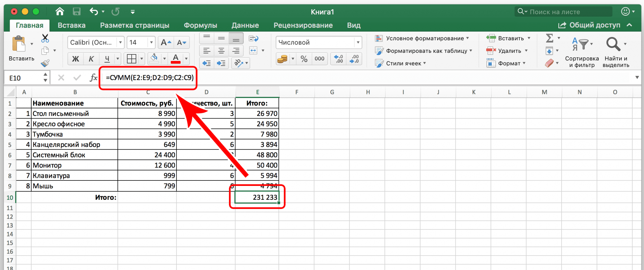This screenshot has height=270, width=644.
Task: Switch to the Вставка tab
Action: pos(71,25)
